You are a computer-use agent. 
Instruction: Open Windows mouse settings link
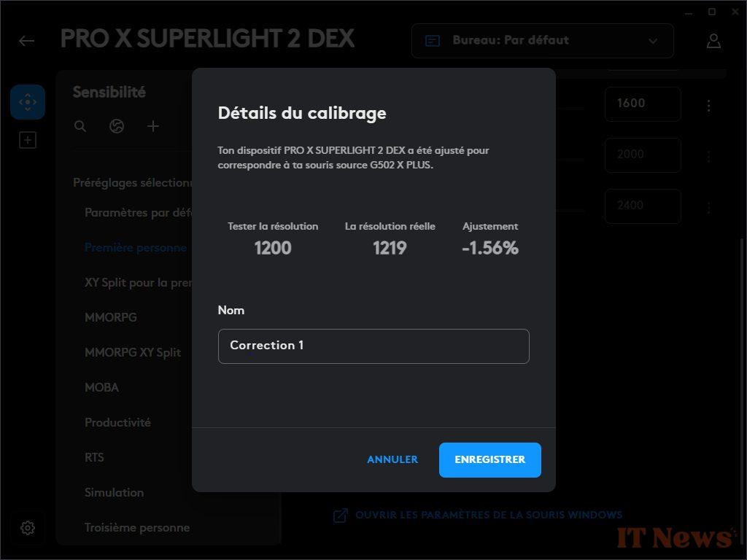[x=478, y=516]
